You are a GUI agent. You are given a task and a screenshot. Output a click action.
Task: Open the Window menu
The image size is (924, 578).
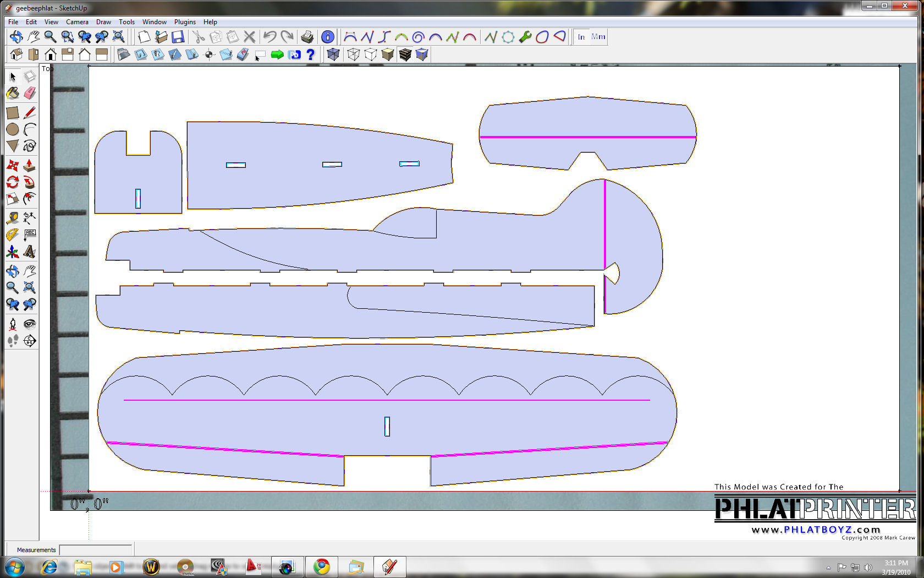coord(154,22)
